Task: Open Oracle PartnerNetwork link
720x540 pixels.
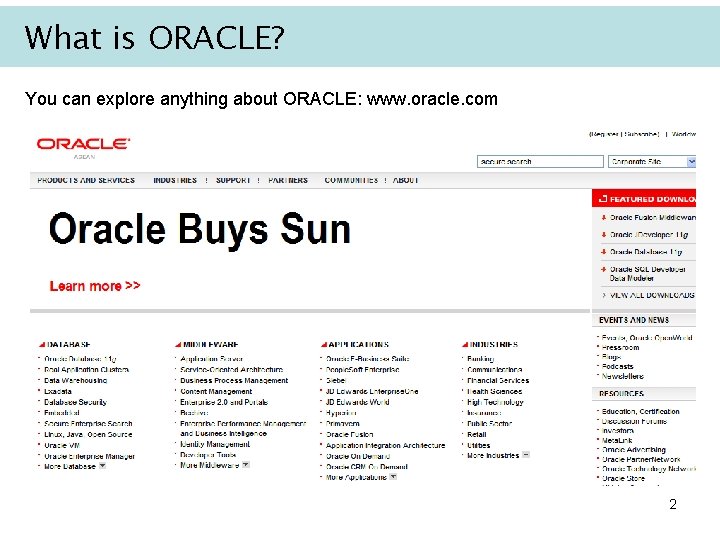Action: click(x=641, y=459)
